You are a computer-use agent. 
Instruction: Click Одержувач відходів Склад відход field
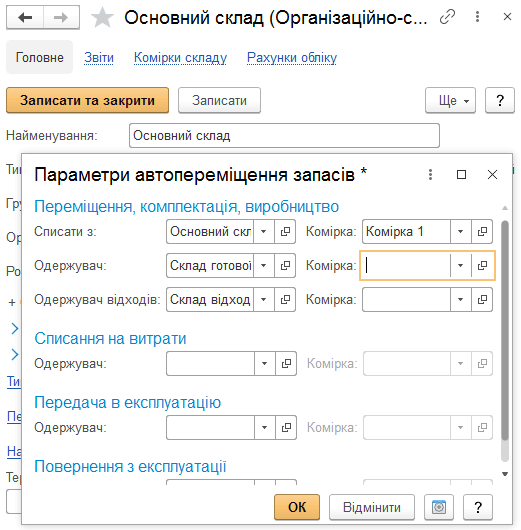point(210,299)
